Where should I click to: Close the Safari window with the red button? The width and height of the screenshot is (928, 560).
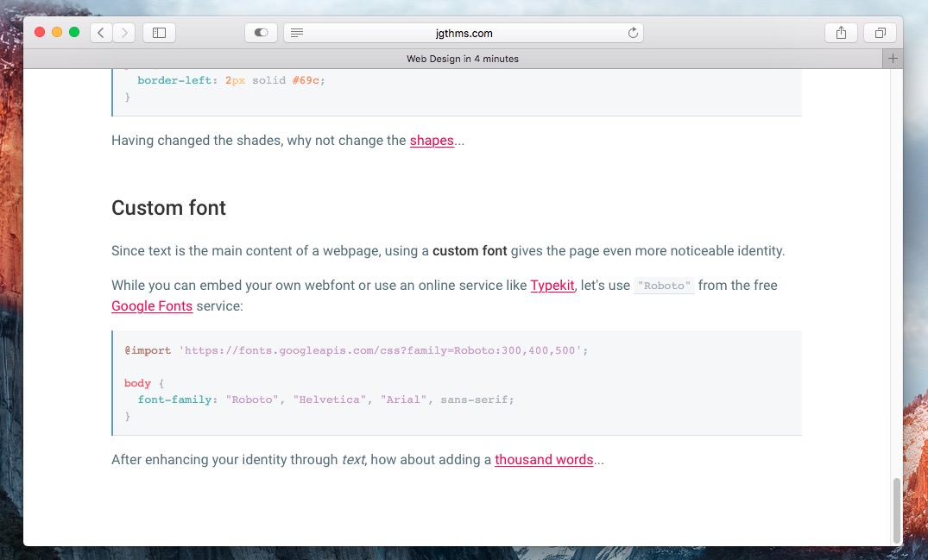pos(40,33)
